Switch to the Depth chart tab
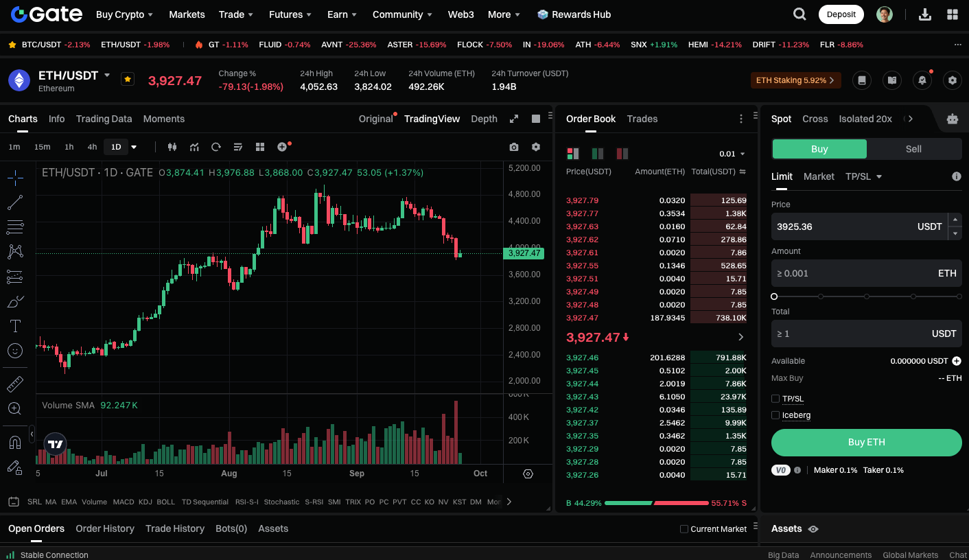This screenshot has height=560, width=969. pyautogui.click(x=484, y=119)
